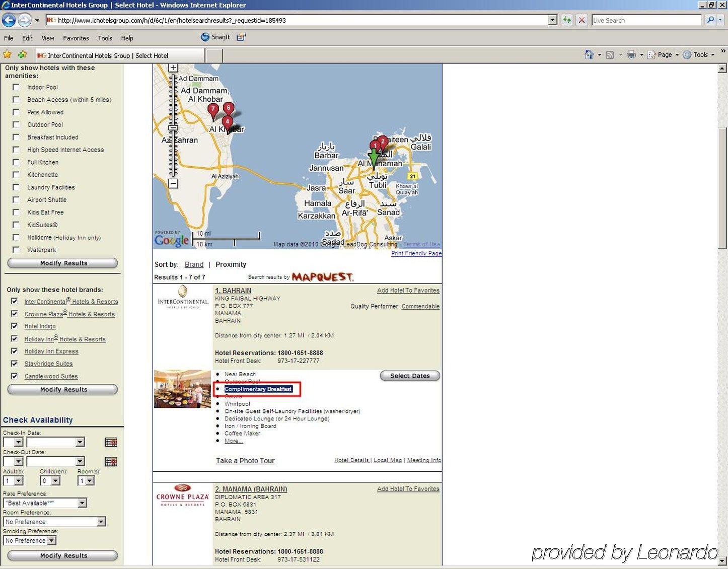Screen dimensions: 728x569
Task: Expand the Rate Preference dropdown
Action: (45, 503)
